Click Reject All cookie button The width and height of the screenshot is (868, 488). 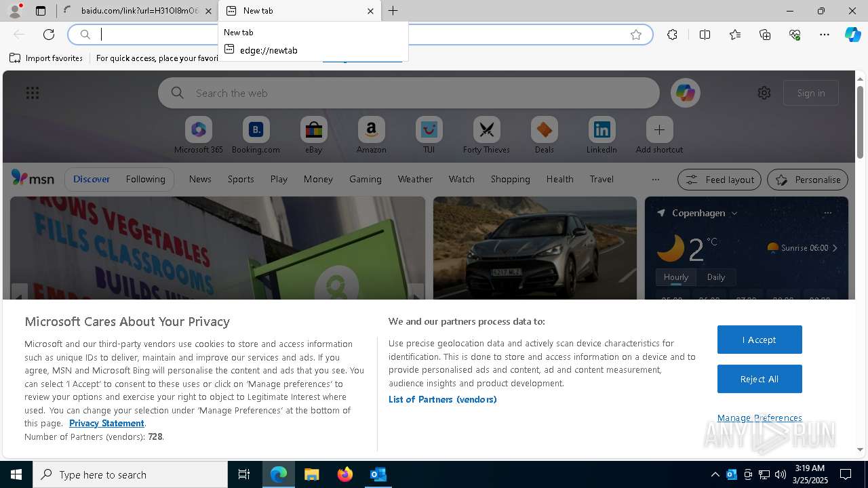(x=759, y=379)
